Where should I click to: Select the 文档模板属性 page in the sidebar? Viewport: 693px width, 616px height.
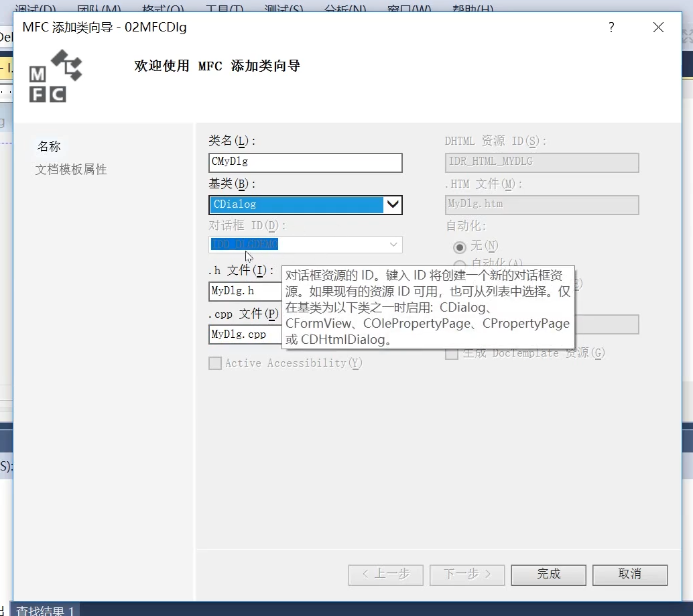coord(71,169)
